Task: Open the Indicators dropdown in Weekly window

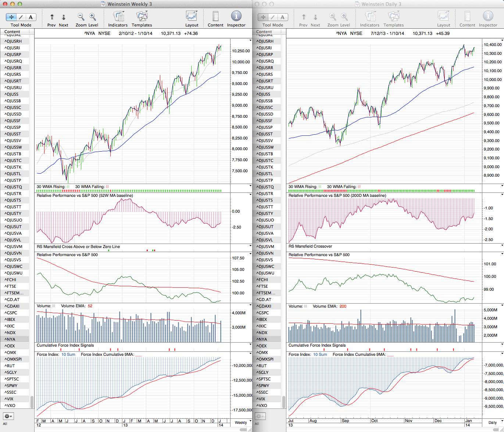Action: [x=118, y=17]
